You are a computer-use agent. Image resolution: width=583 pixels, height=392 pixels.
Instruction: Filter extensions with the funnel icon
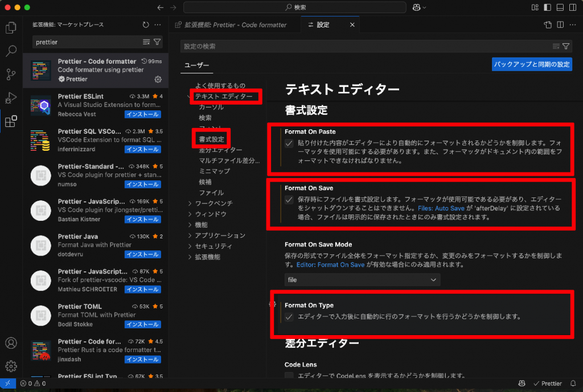(x=157, y=42)
